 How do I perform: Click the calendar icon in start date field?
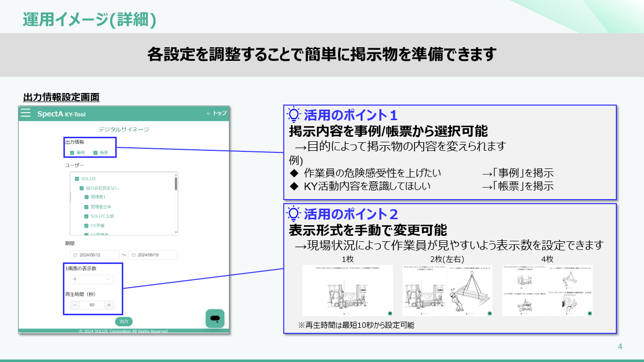(x=74, y=255)
